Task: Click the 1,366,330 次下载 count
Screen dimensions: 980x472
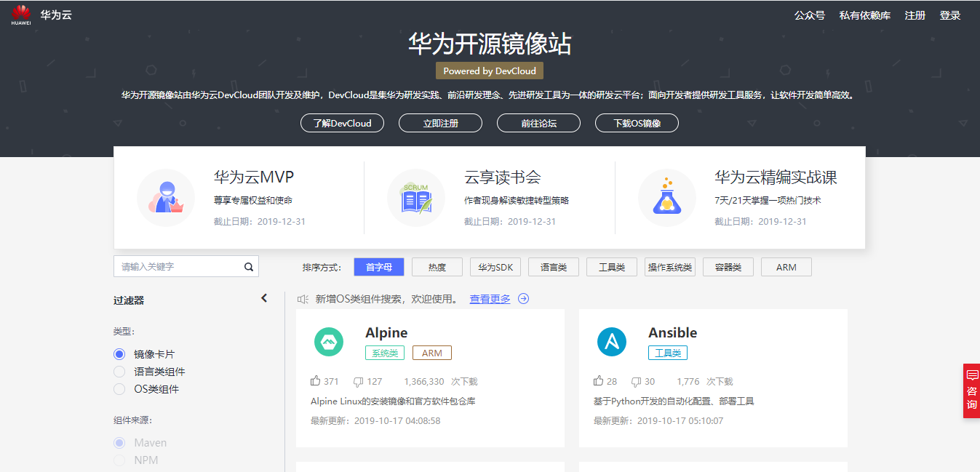Action: [440, 381]
